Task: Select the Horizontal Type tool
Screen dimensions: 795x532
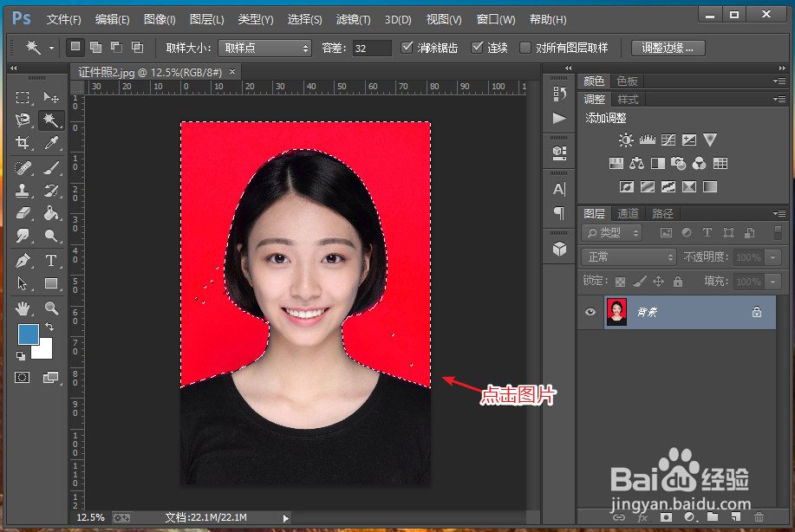Action: (50, 261)
